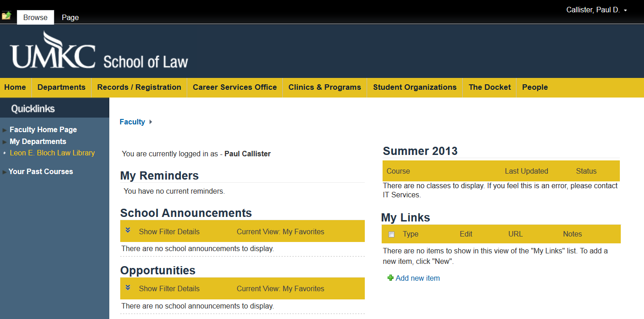Open the Departments menu item
The height and width of the screenshot is (319, 644).
[61, 87]
